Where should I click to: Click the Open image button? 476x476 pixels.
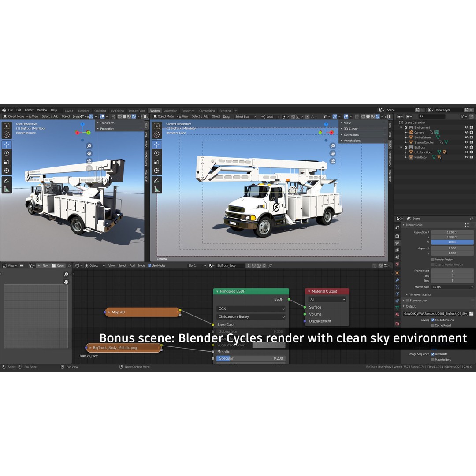tap(58, 266)
